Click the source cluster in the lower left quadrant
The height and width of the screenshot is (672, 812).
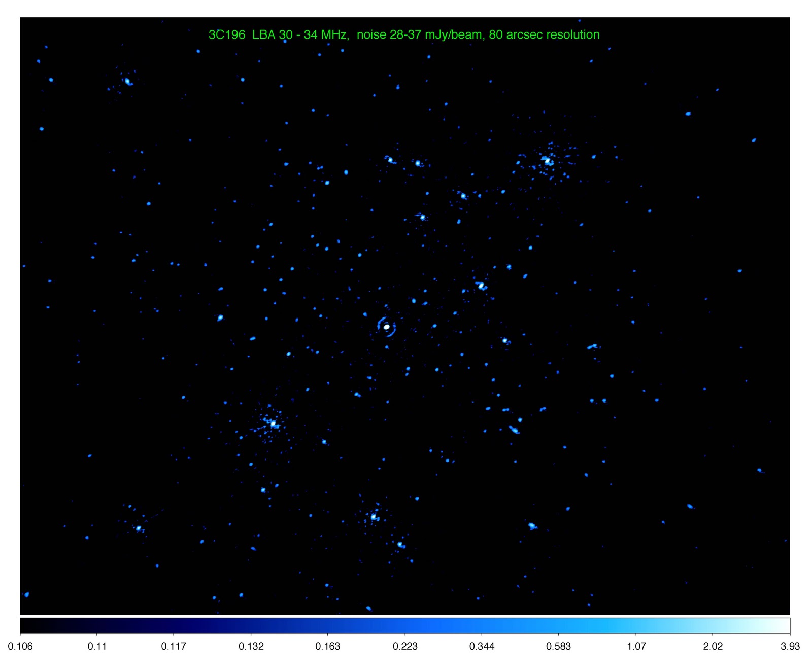273,422
